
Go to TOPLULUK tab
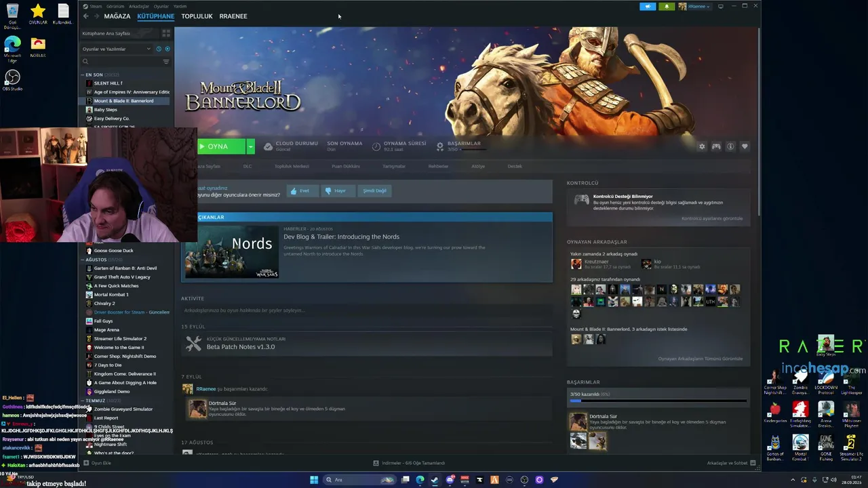click(x=197, y=16)
